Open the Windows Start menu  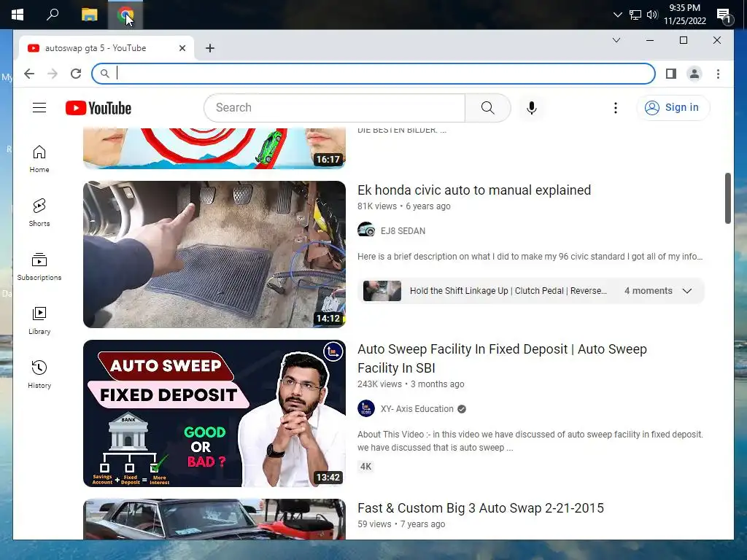18,15
